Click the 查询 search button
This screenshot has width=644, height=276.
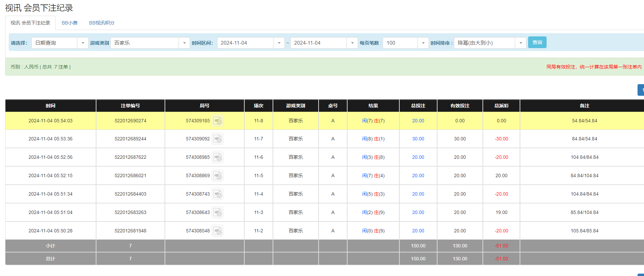(537, 42)
